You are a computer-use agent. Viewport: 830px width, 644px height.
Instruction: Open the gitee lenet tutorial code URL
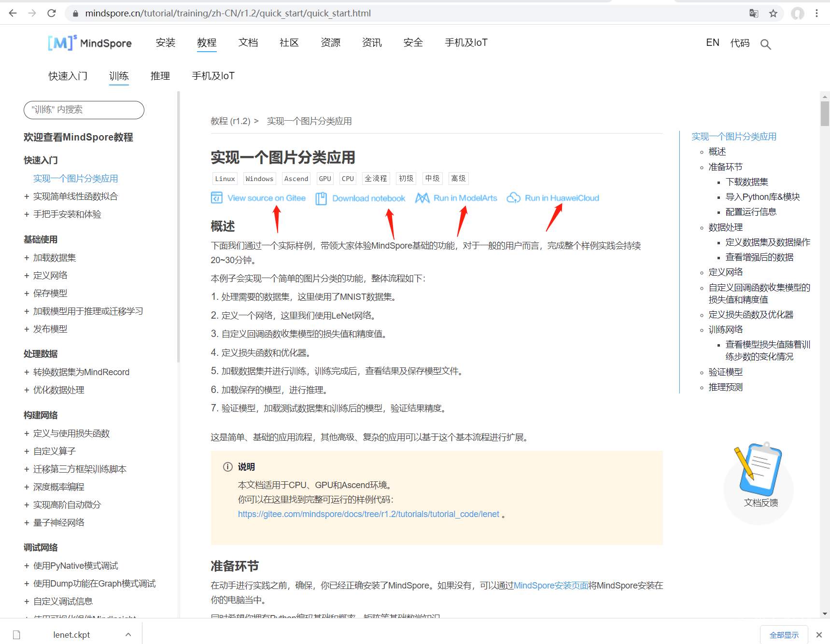(x=368, y=514)
